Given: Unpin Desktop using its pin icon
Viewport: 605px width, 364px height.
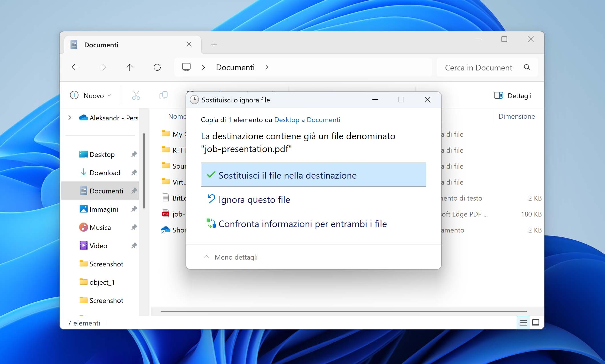Looking at the screenshot, I should click(134, 154).
